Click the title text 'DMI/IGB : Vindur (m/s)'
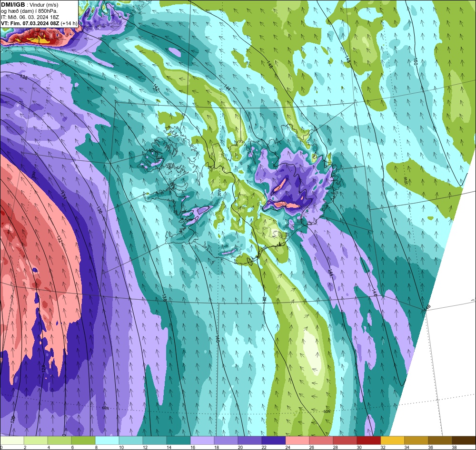 (30, 5)
